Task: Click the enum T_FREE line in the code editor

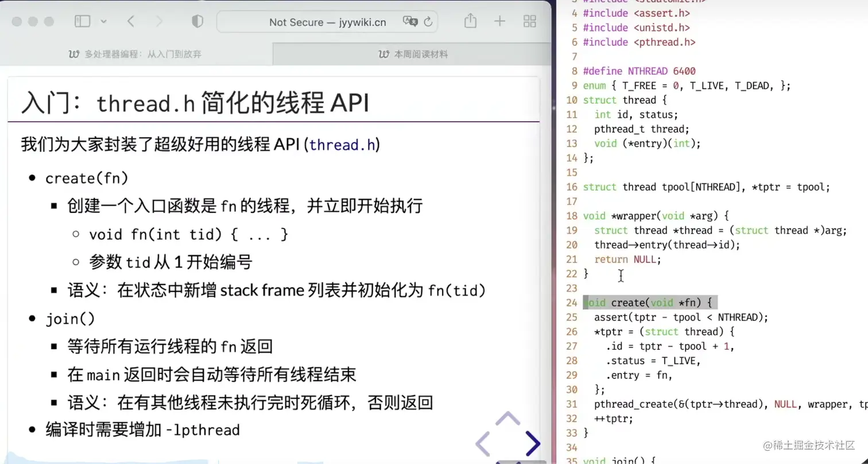Action: (x=687, y=86)
